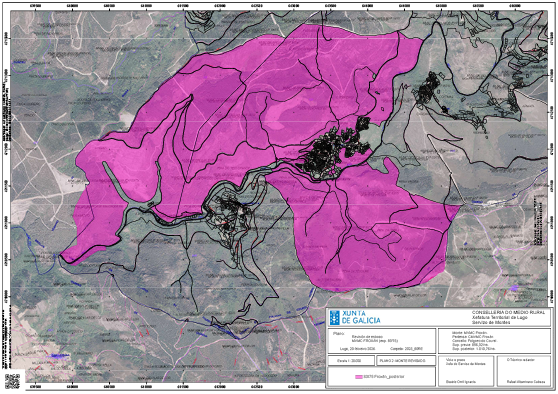The height and width of the screenshot is (394, 558).
Task: Click the legend label next to pink swatch
Action: click(x=384, y=377)
